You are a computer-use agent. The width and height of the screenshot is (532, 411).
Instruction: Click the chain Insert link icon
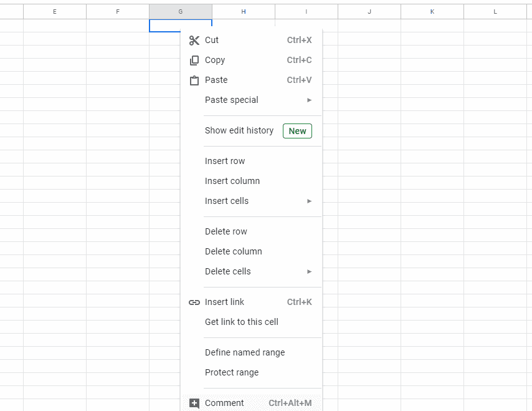(194, 302)
